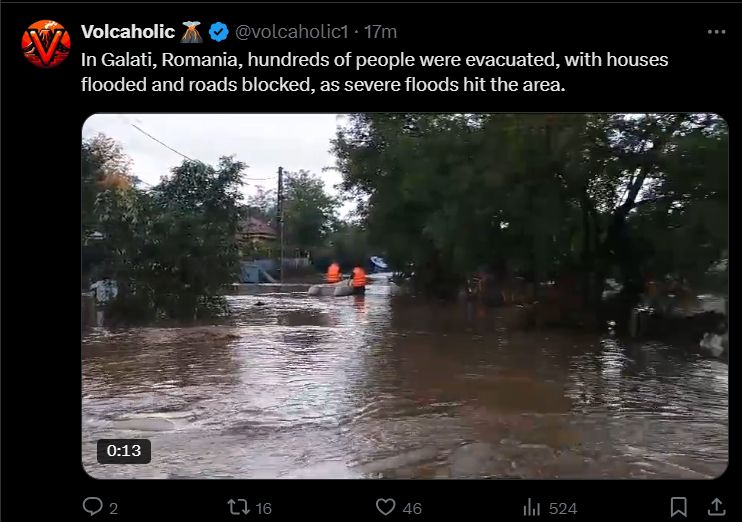The height and width of the screenshot is (522, 742).
Task: Play the flood video
Action: [x=405, y=296]
